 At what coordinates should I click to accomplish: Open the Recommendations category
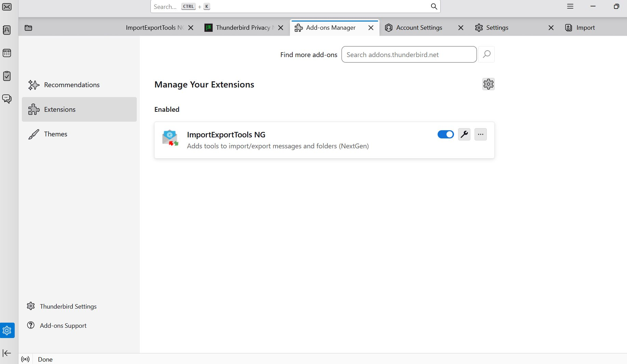(79, 85)
